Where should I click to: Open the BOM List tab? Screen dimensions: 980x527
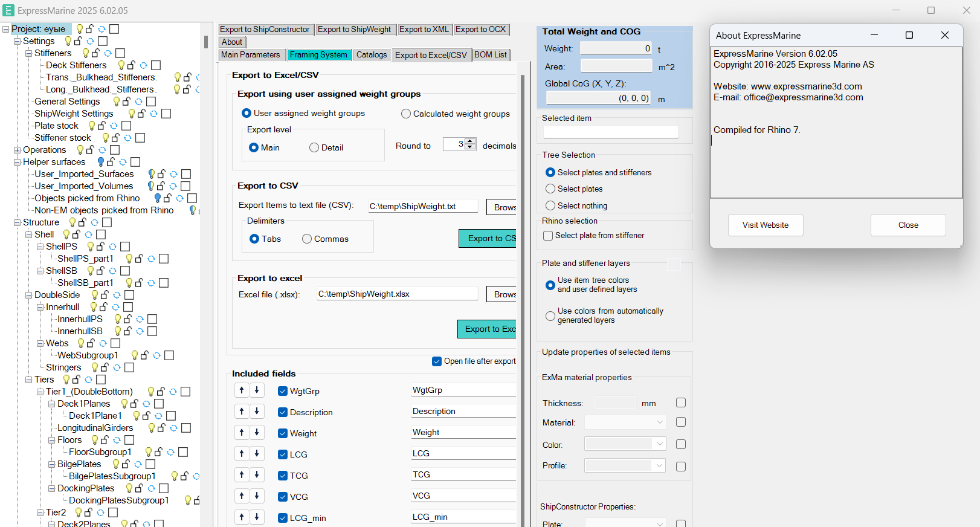491,55
